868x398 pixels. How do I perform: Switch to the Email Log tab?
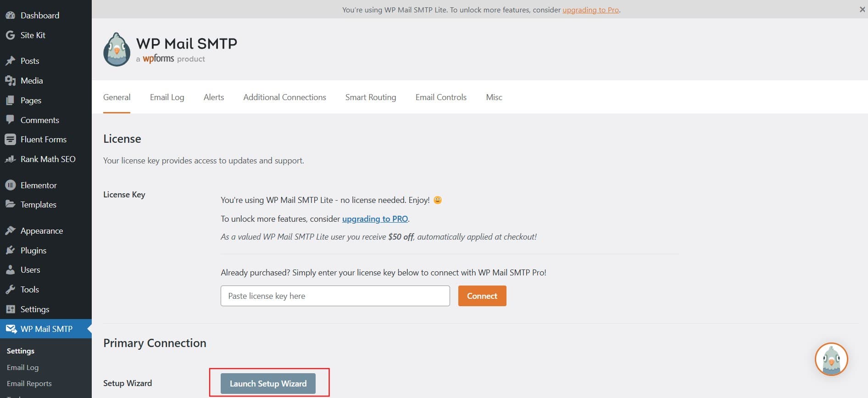[167, 97]
